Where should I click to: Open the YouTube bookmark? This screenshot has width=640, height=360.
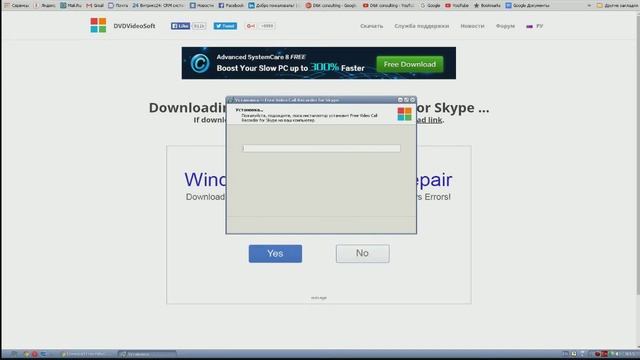456,5
